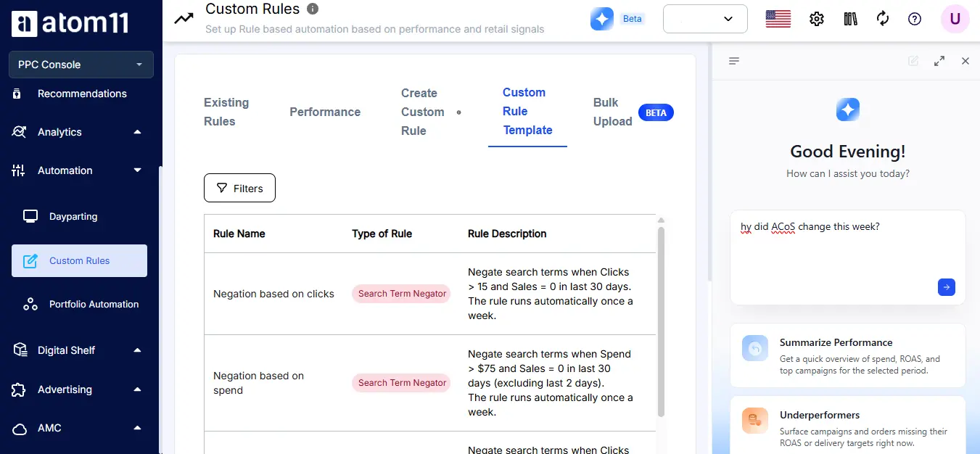Click the 'Negation based on spend' rule name
980x454 pixels.
pyautogui.click(x=258, y=383)
